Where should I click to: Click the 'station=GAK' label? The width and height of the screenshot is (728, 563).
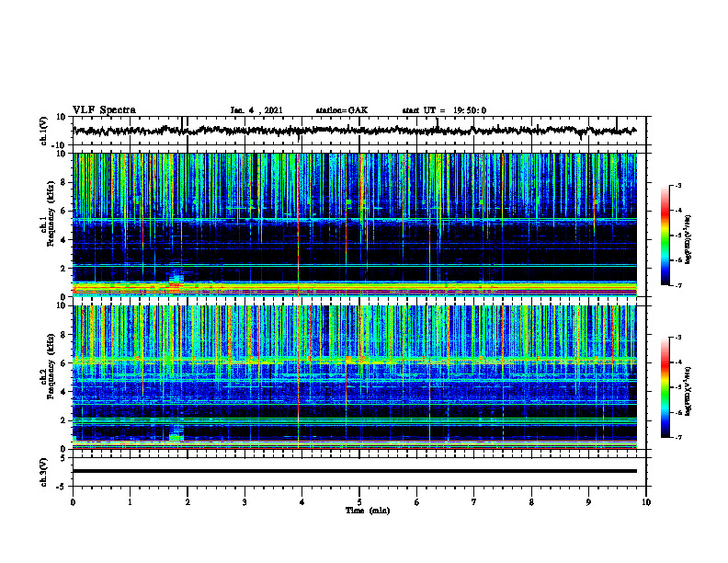[x=342, y=110]
